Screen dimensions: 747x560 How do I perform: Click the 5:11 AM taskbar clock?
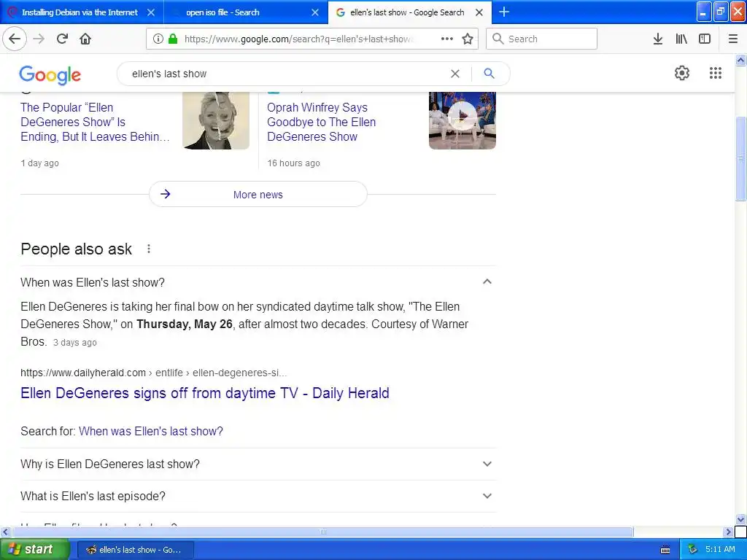pyautogui.click(x=720, y=549)
